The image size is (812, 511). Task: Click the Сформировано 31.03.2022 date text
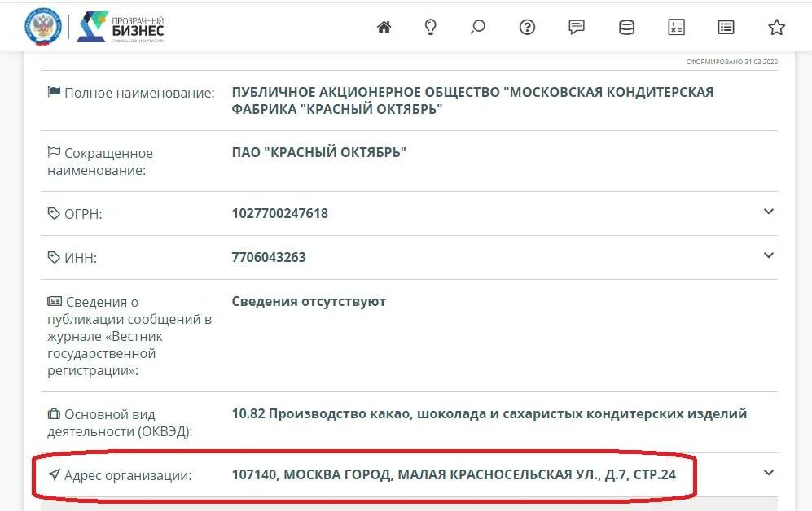(x=731, y=62)
